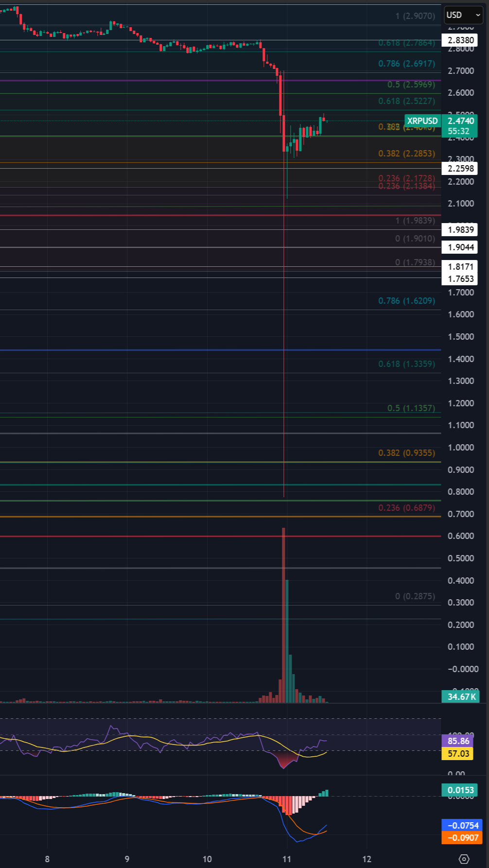The height and width of the screenshot is (868, 489).
Task: Select the Fibonacci label 0.618 (2.5227)
Action: (x=407, y=101)
